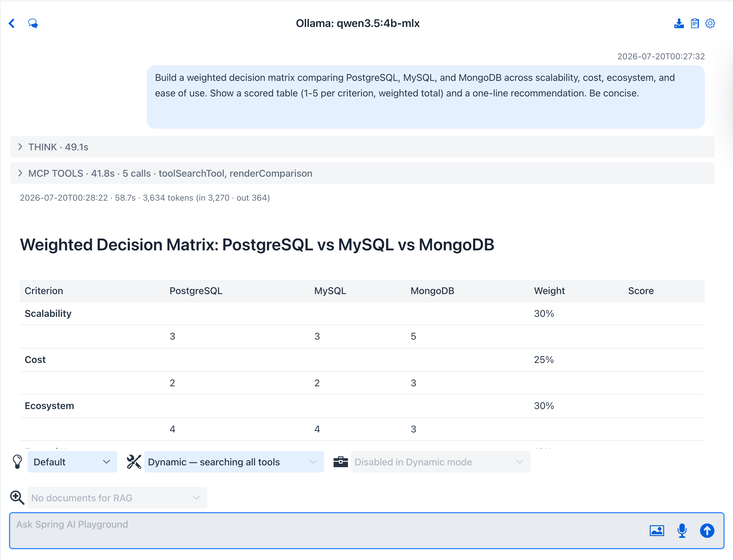Send message with the up-arrow button
Image resolution: width=733 pixels, height=560 pixels.
tap(707, 530)
